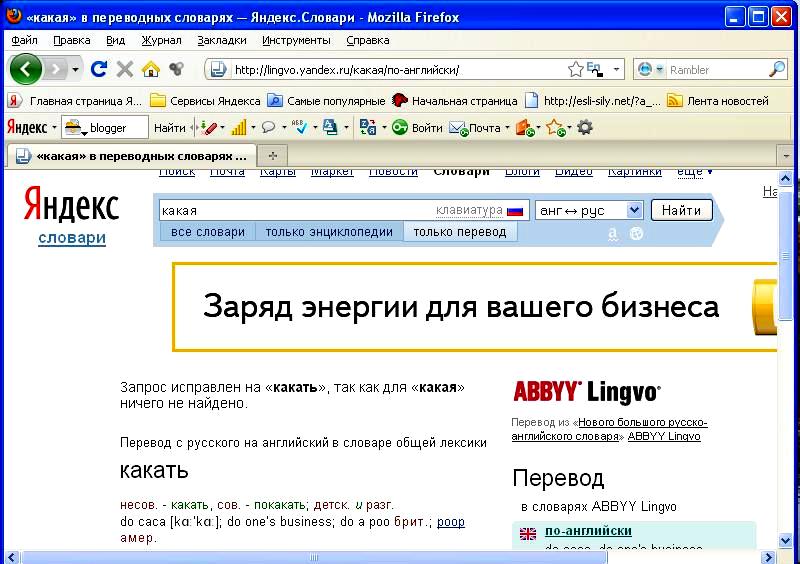Click the Rambler search engine globe icon
Image resolution: width=800 pixels, height=564 pixels.
click(645, 69)
